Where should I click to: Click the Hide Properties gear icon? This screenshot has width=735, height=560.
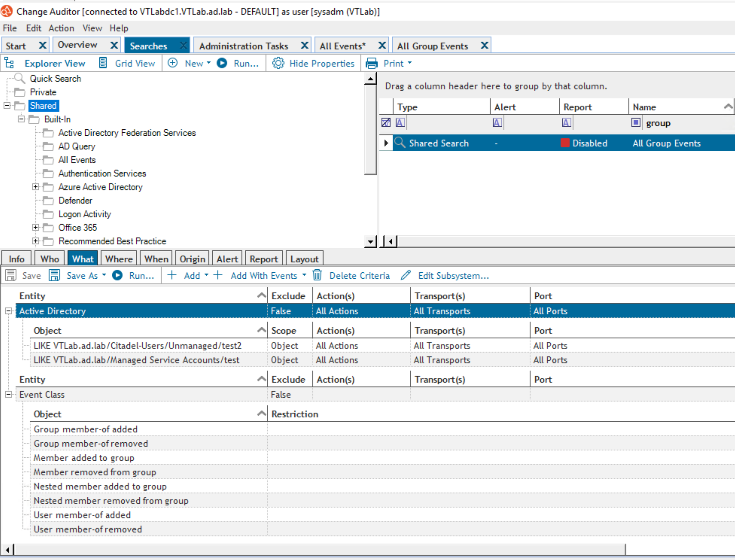[278, 63]
